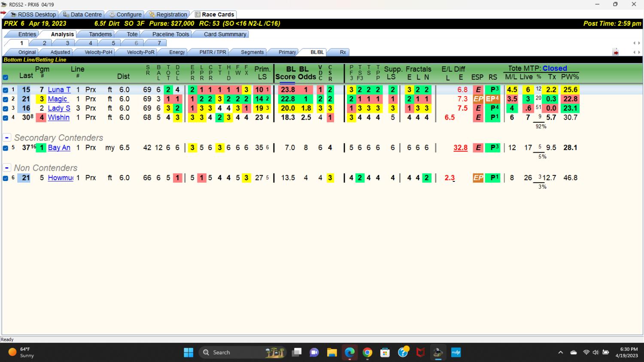Open the Energy view tab
The image size is (644, 362).
[x=177, y=52]
